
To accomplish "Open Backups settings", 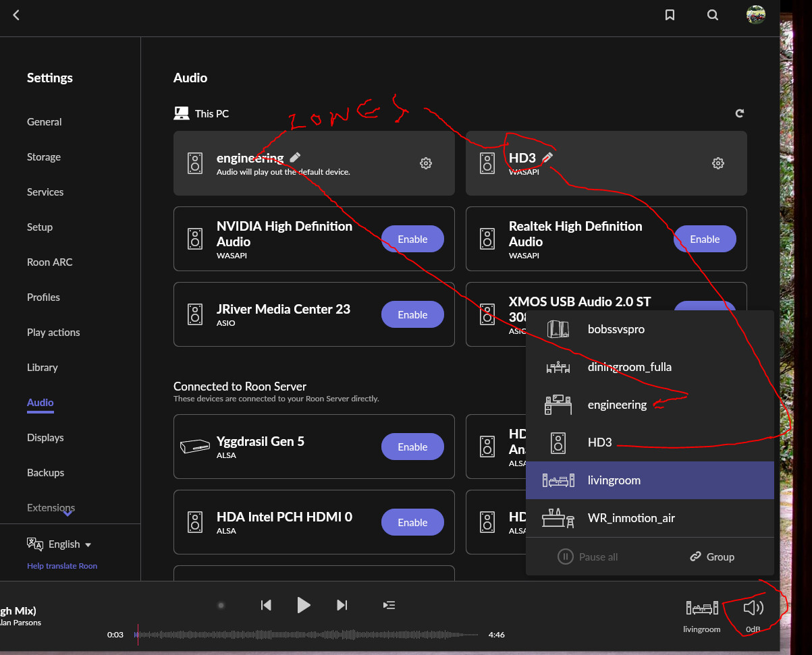I will click(x=46, y=473).
